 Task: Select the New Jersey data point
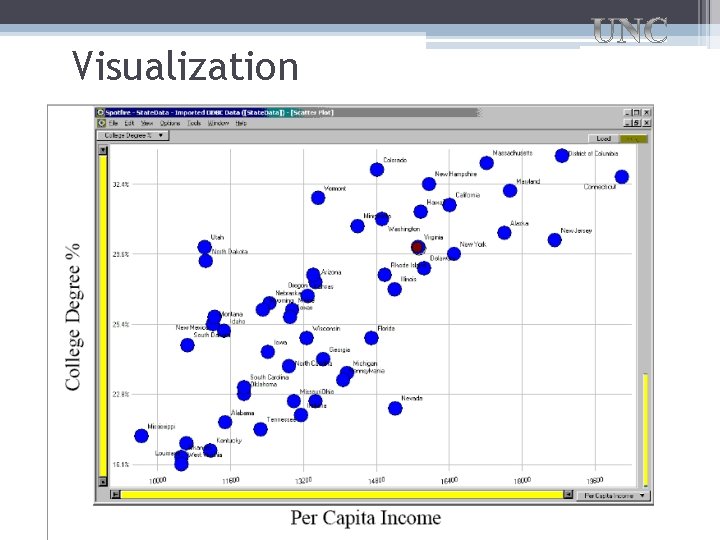(x=554, y=240)
